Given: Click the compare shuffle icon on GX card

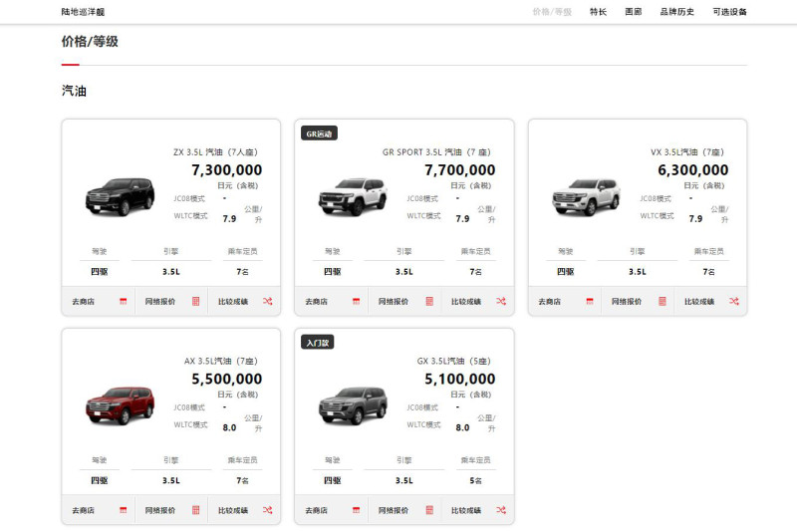Looking at the screenshot, I should click(501, 510).
